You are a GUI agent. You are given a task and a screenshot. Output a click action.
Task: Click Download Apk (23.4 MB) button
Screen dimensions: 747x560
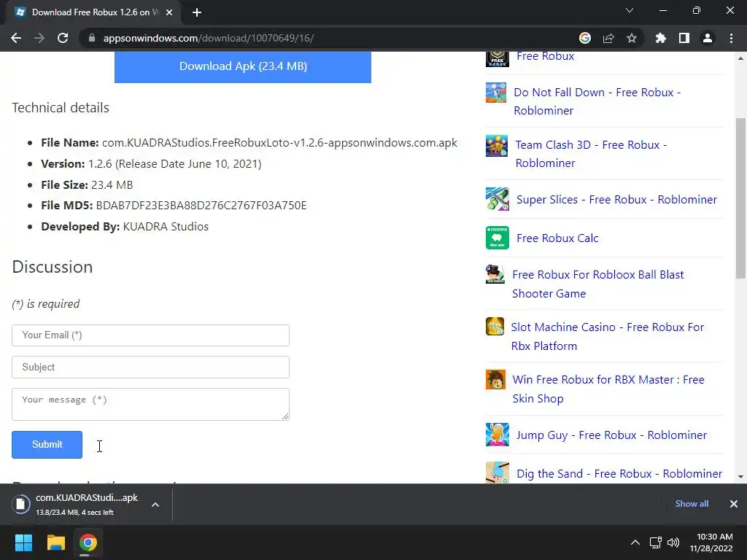(x=243, y=66)
